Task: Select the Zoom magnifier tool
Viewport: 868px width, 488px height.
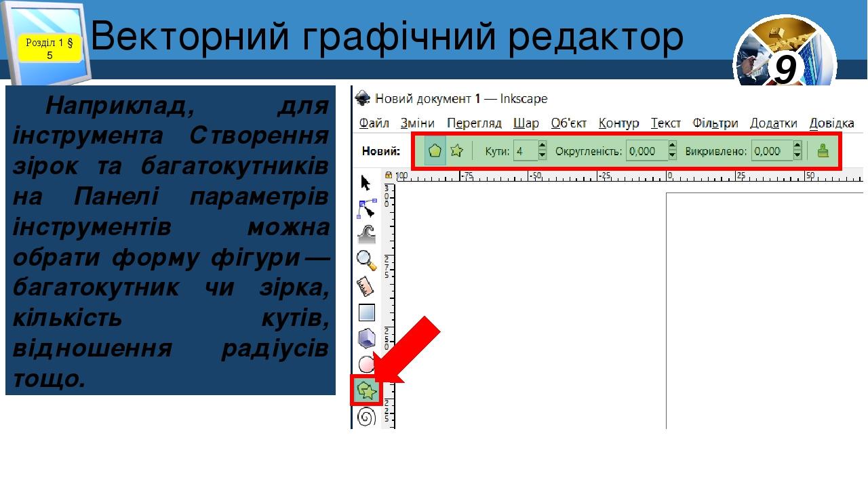Action: click(367, 260)
